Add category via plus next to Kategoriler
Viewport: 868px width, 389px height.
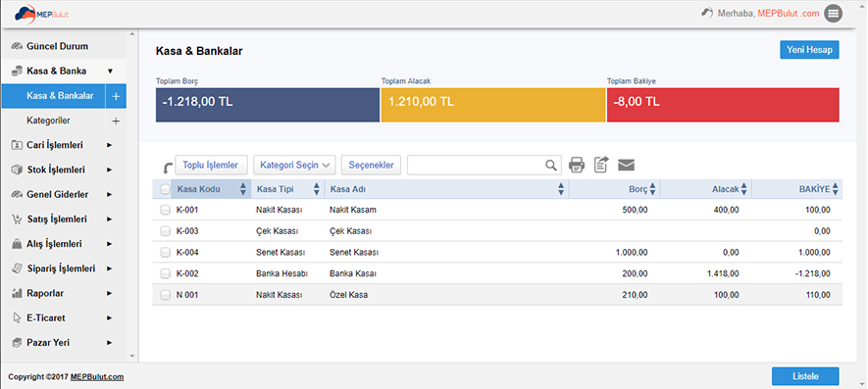pos(116,121)
